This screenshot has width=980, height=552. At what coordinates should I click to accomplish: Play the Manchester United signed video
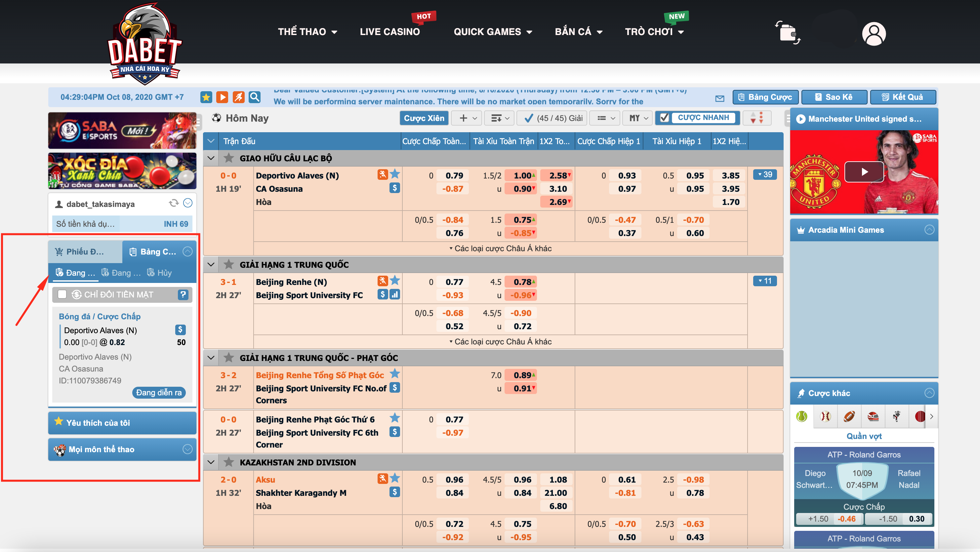tap(864, 172)
